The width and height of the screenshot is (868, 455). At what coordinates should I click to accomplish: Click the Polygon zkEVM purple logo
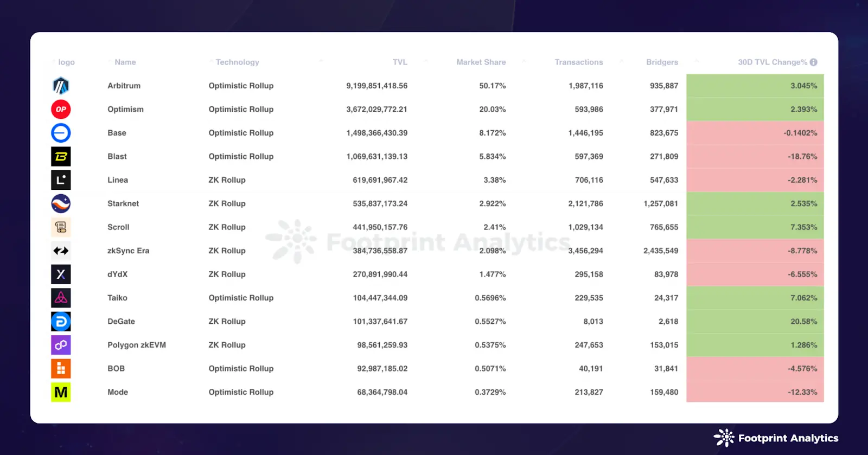point(61,345)
